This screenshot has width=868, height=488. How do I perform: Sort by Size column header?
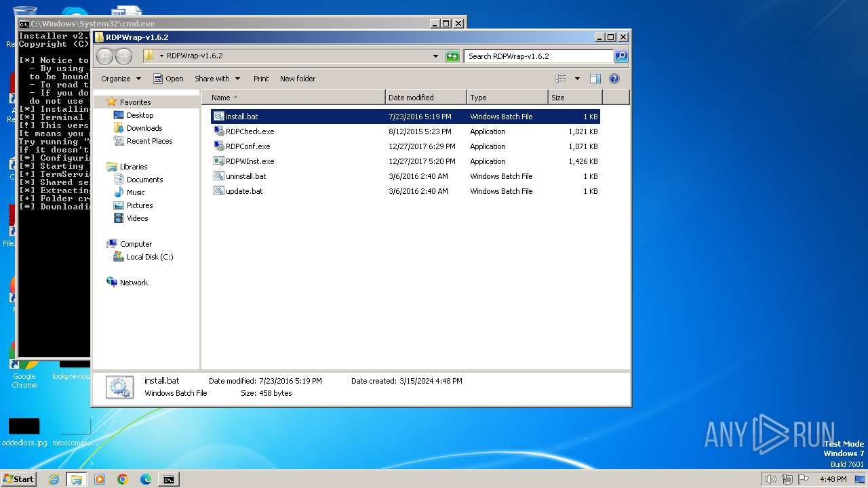click(575, 98)
